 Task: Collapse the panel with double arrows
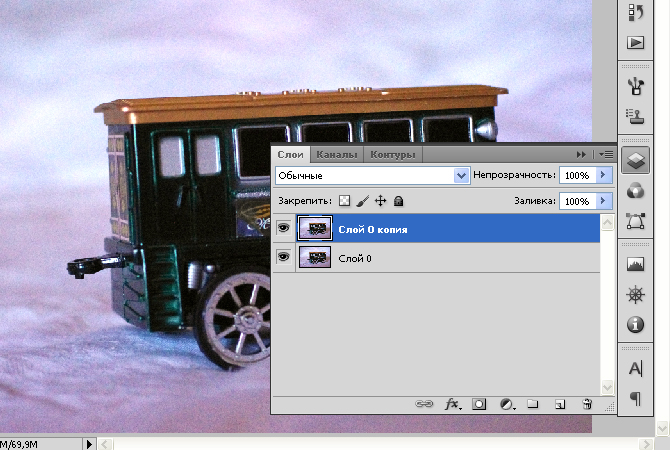581,155
